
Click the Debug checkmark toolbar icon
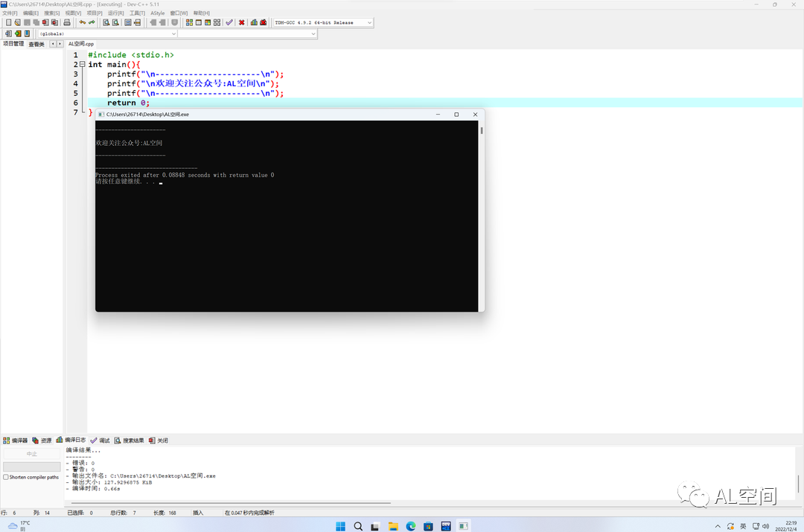[229, 22]
